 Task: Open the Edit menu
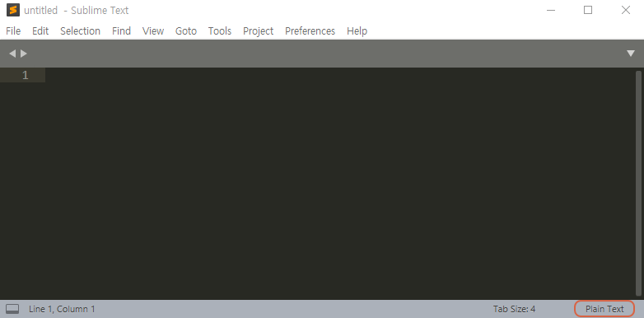tap(40, 30)
